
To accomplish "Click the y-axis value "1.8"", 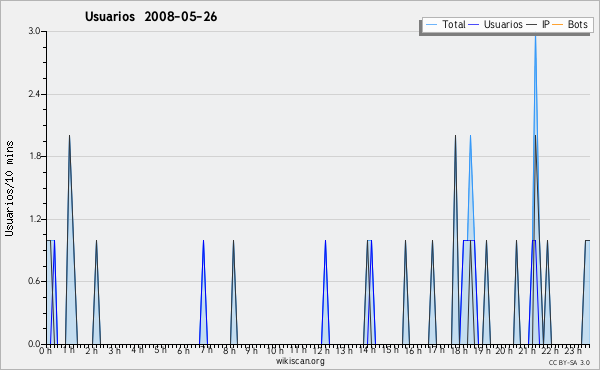I will tap(34, 156).
